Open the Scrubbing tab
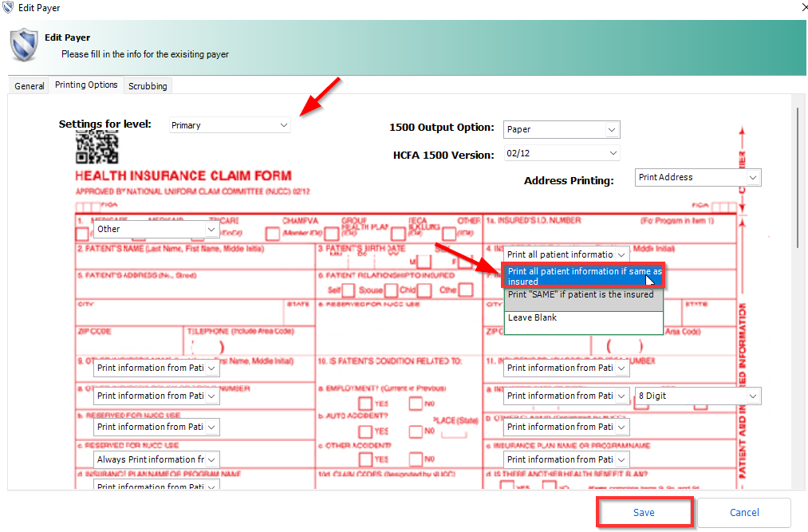The width and height of the screenshot is (808, 532). click(148, 86)
